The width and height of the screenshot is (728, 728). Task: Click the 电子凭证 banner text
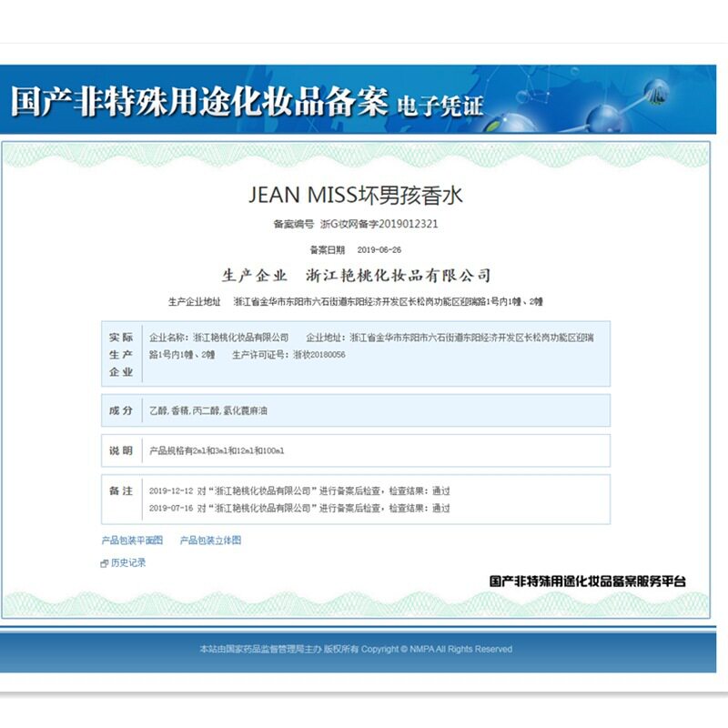pyautogui.click(x=440, y=106)
